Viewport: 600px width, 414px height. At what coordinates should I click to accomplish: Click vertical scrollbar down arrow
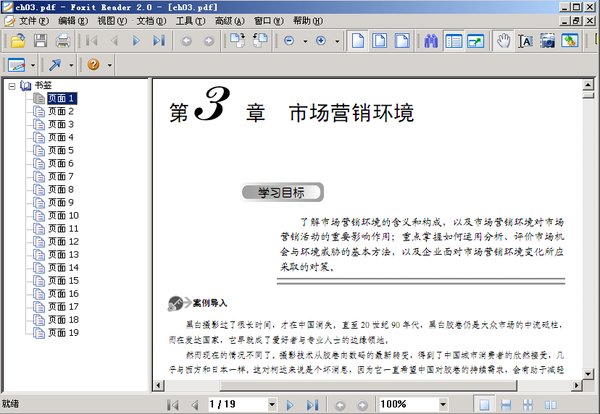pyautogui.click(x=588, y=373)
